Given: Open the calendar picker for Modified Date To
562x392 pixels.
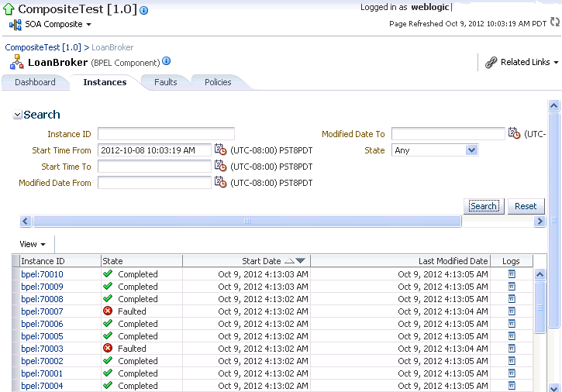Looking at the screenshot, I should click(515, 133).
